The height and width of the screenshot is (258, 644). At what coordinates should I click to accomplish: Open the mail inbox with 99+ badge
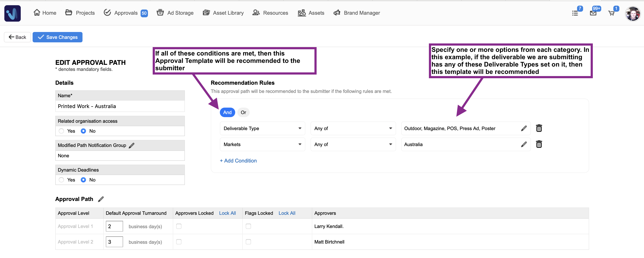(x=593, y=13)
